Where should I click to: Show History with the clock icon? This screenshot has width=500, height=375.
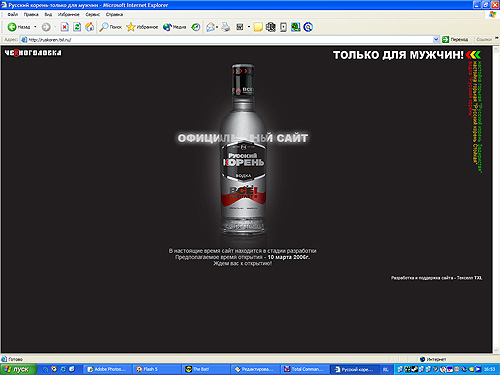click(196, 27)
